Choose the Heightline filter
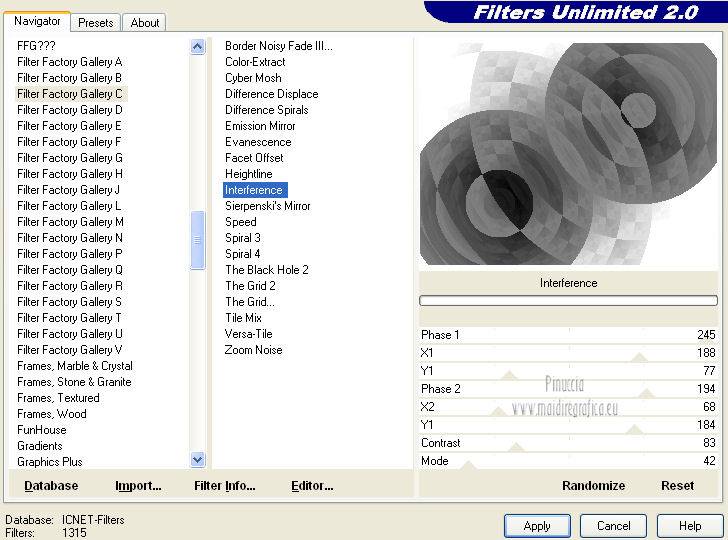The height and width of the screenshot is (540, 728). [x=248, y=174]
